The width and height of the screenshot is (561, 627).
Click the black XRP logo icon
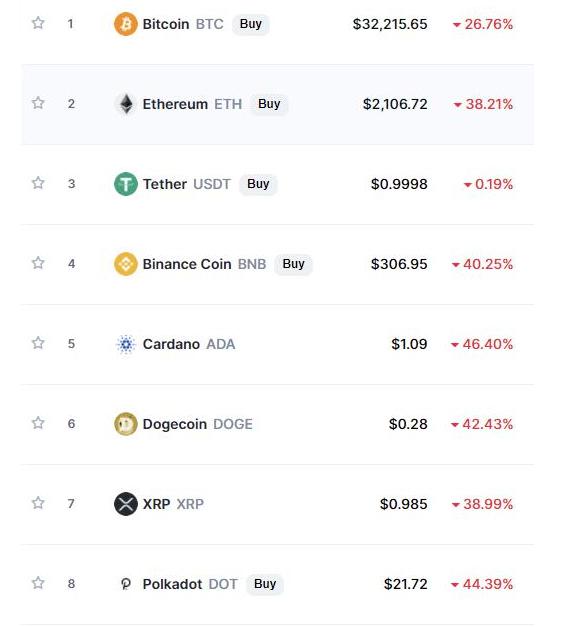pyautogui.click(x=126, y=504)
